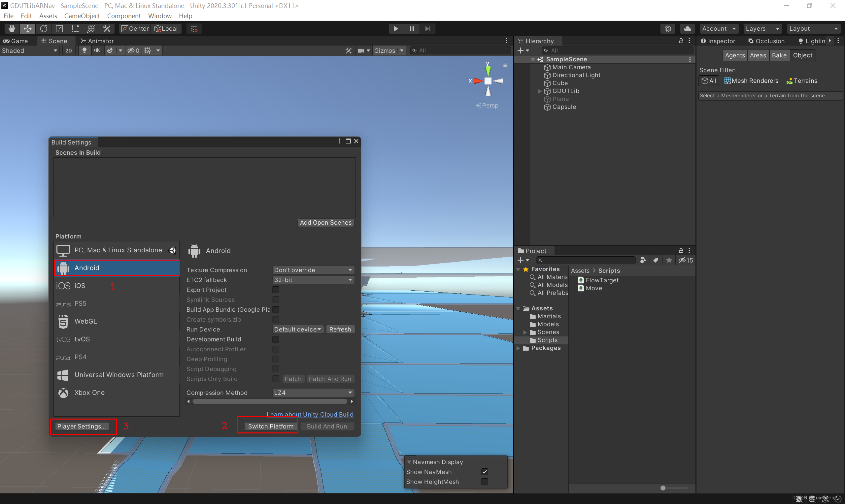The image size is (845, 504).
Task: Switch to the Bake tab
Action: (x=779, y=55)
